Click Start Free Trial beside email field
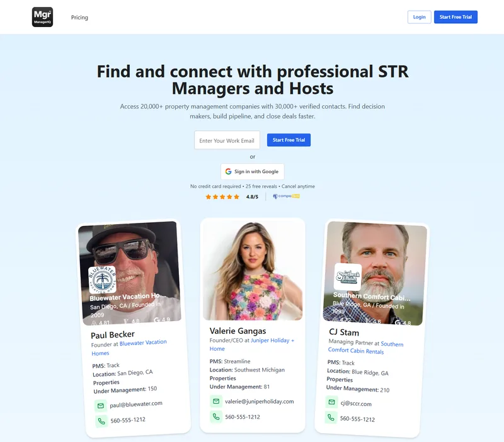The height and width of the screenshot is (442, 504). [289, 140]
